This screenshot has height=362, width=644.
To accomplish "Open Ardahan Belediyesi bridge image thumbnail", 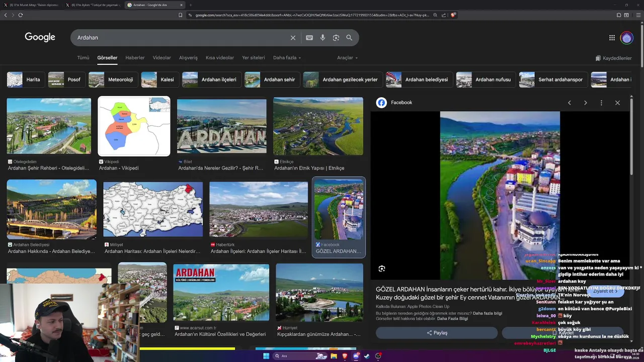I will [x=51, y=209].
